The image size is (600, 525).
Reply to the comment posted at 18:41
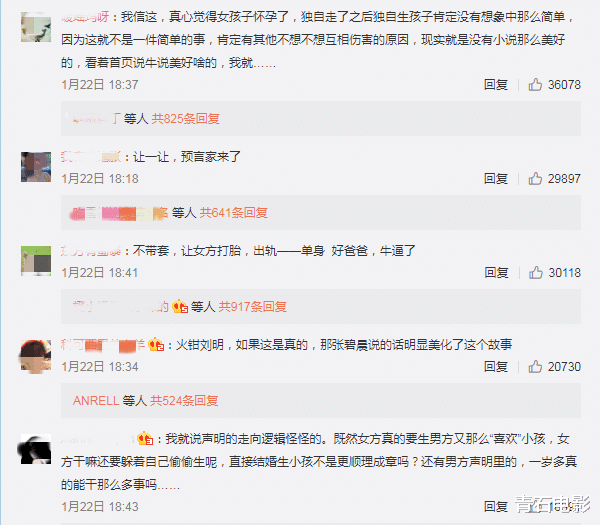point(496,272)
